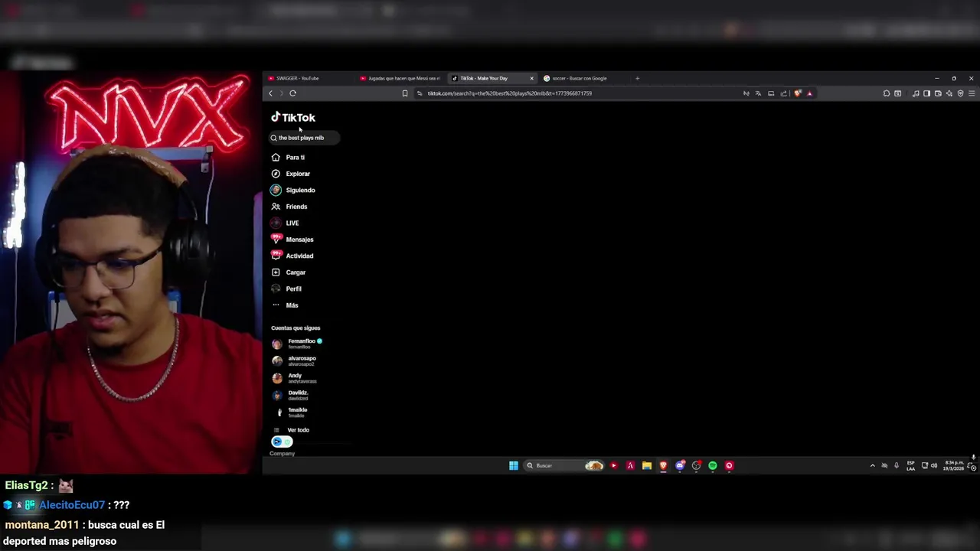This screenshot has width=980, height=551.
Task: Click the translate page icon in address bar
Action: (x=758, y=93)
